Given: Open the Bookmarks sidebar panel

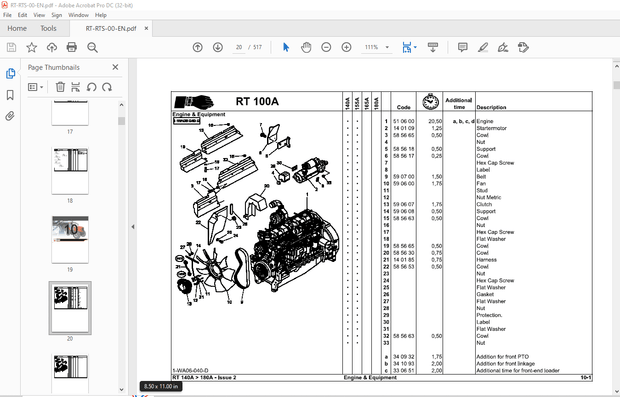Looking at the screenshot, I should click(x=10, y=95).
